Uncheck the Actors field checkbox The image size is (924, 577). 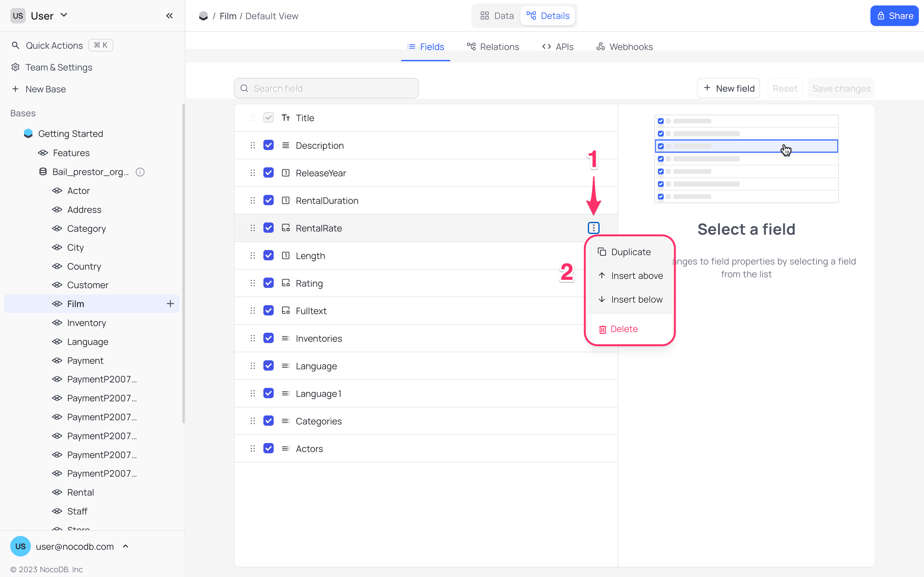tap(269, 448)
